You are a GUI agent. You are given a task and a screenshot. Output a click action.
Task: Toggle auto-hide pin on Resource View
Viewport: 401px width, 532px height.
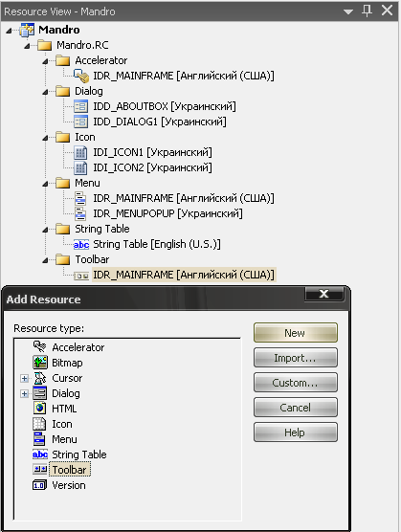point(367,11)
